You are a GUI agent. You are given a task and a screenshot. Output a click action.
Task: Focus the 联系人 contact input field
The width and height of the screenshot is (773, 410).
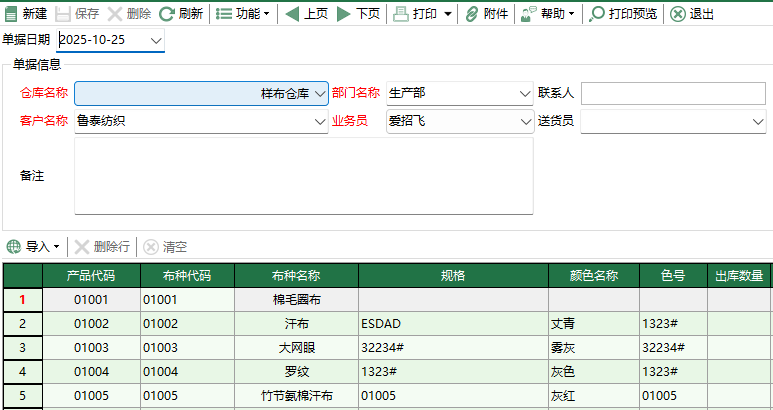673,93
